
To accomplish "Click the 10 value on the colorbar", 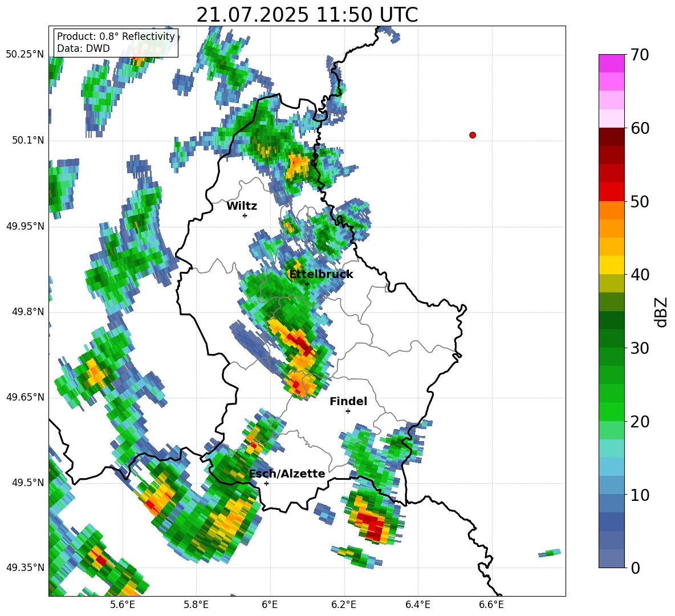I will 640,495.
